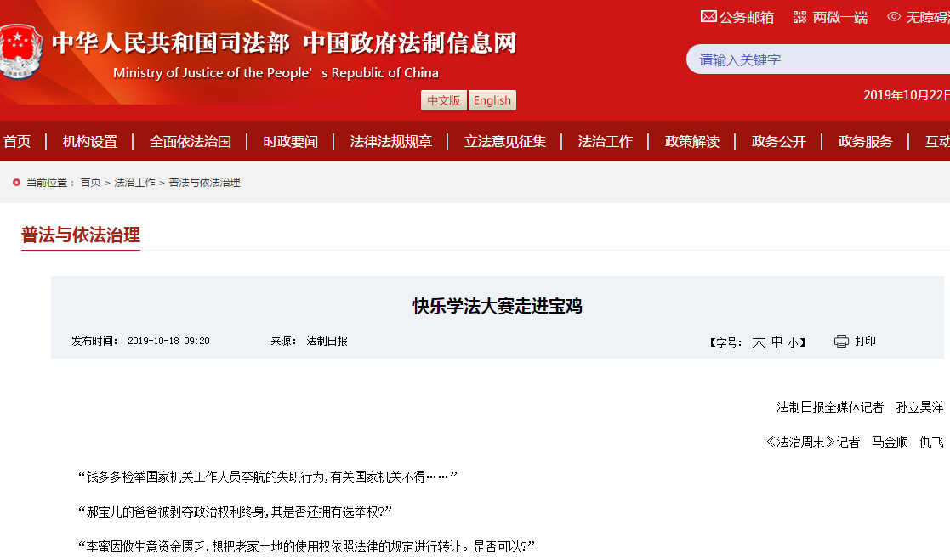Click the 两微一端 QR code icon

pyautogui.click(x=799, y=16)
